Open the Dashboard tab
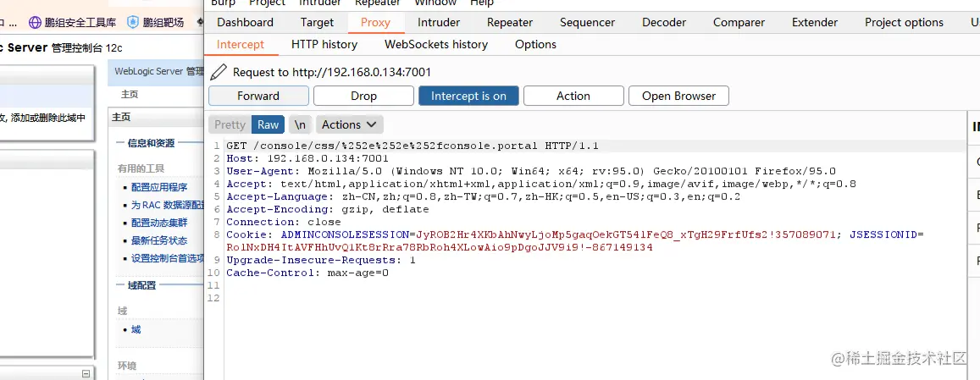The image size is (980, 380). (245, 23)
